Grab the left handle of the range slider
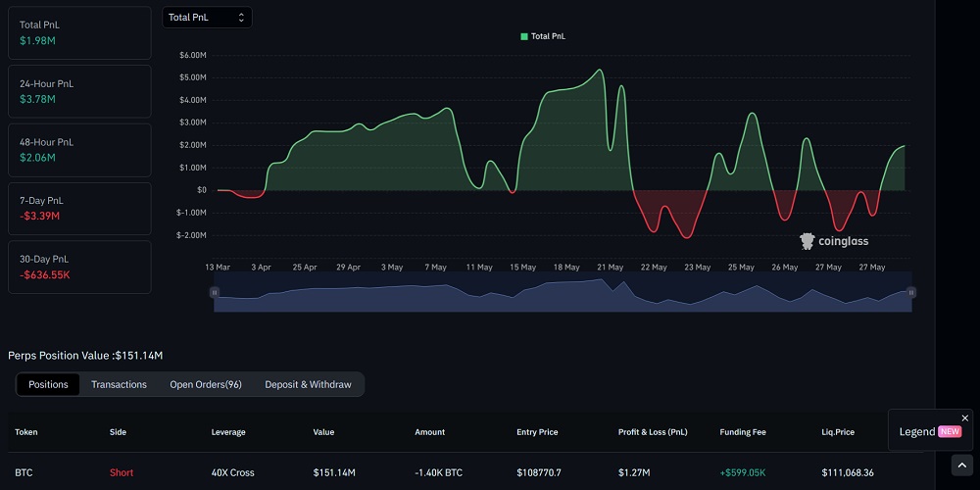980x490 pixels. tap(214, 292)
